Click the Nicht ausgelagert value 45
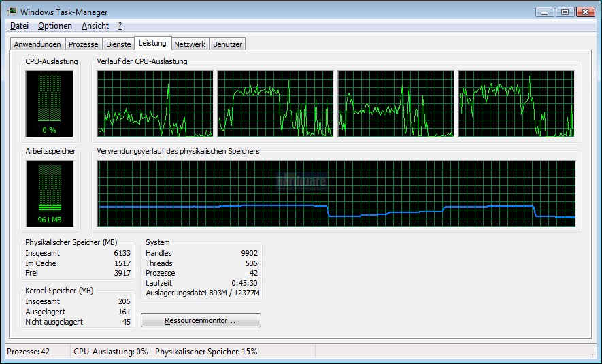The height and width of the screenshot is (364, 602). [127, 322]
